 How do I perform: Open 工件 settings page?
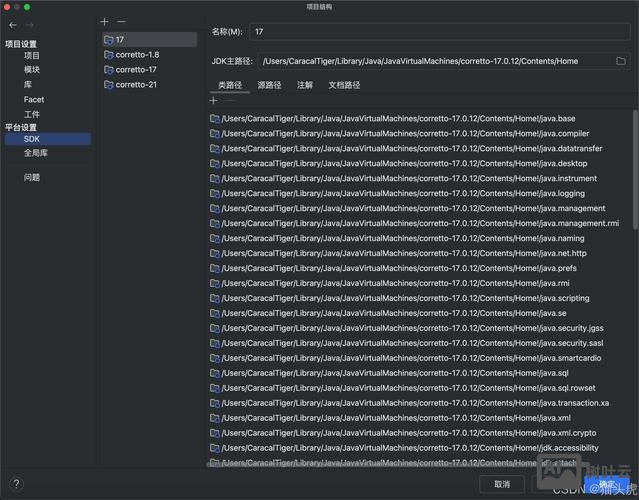tap(32, 114)
